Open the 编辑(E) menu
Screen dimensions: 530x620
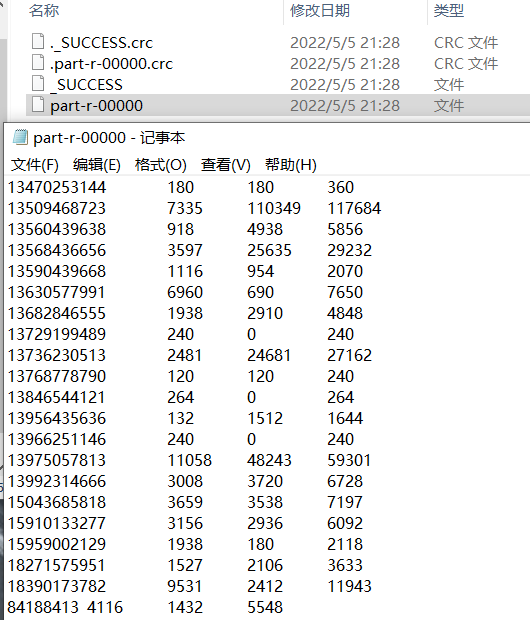(97, 164)
